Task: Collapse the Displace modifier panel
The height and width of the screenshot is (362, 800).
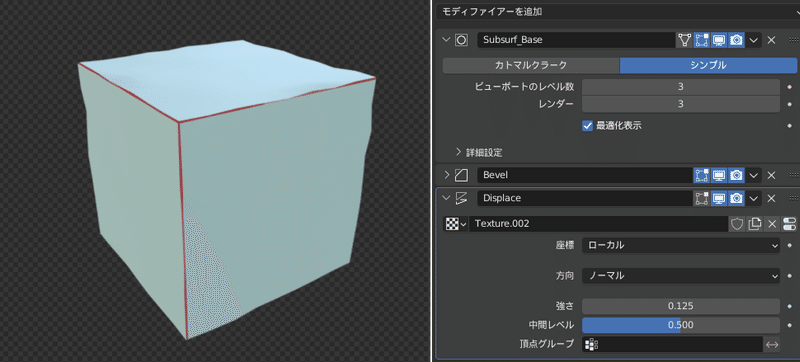Action: pos(446,198)
